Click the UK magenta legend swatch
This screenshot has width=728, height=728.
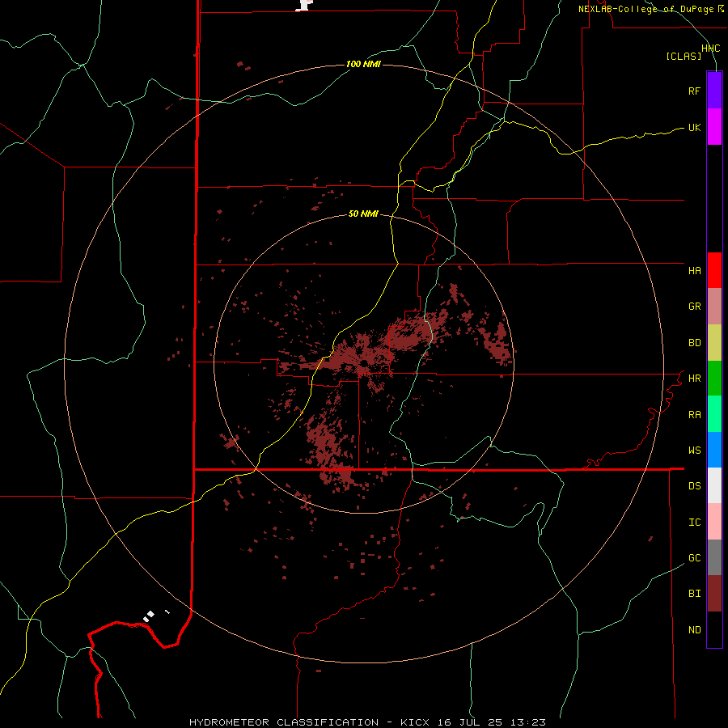[x=714, y=127]
